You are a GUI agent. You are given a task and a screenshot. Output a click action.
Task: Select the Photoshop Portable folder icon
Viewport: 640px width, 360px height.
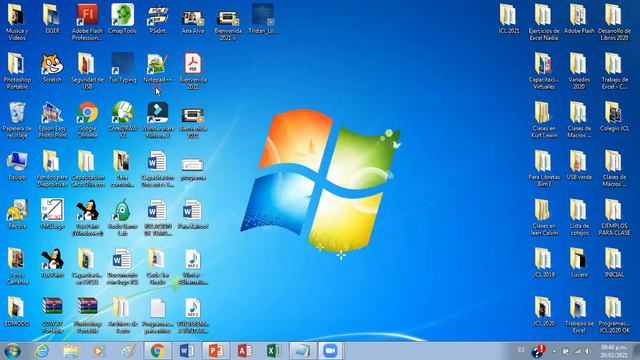point(17,71)
